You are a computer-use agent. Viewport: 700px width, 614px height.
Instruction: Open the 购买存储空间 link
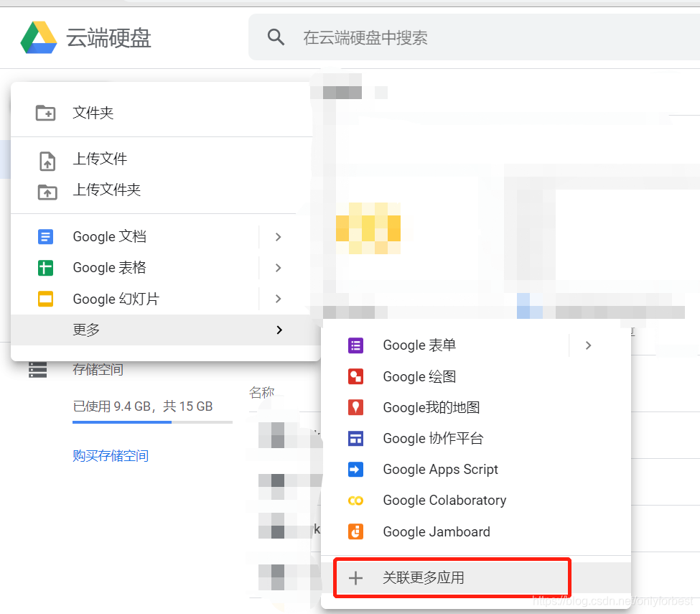111,455
